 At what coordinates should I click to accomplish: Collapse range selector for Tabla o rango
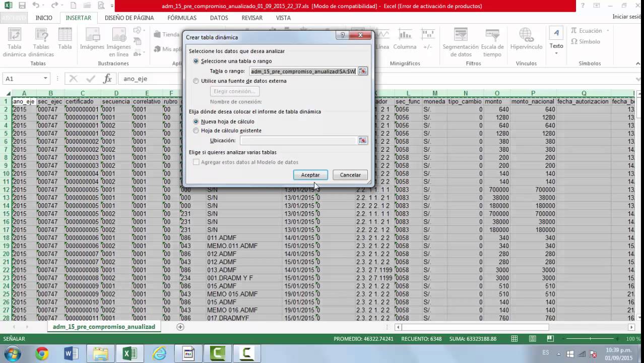coord(363,71)
